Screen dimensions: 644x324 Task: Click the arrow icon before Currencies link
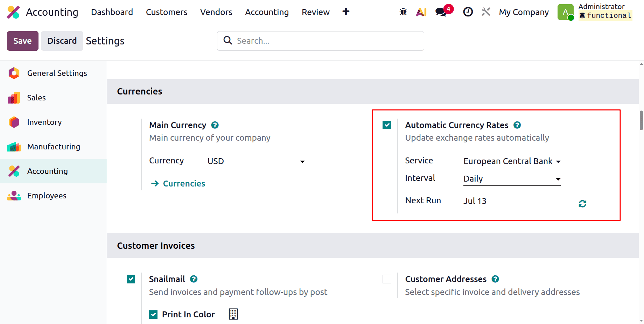(155, 183)
